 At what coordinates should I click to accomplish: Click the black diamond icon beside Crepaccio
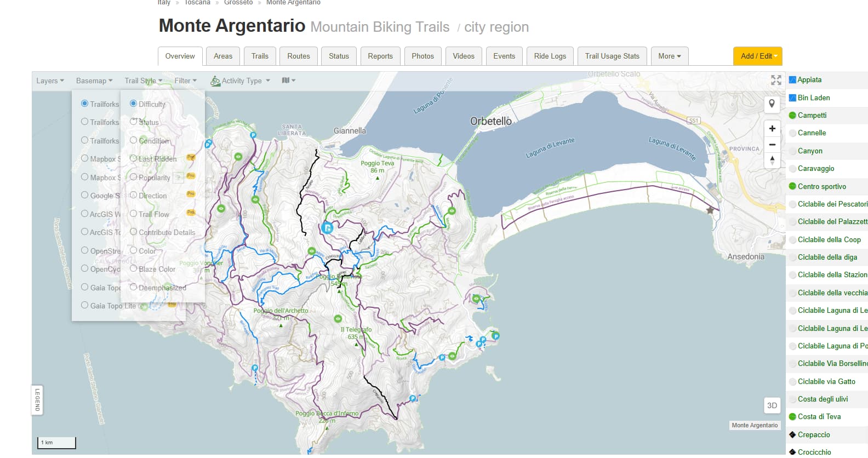792,434
